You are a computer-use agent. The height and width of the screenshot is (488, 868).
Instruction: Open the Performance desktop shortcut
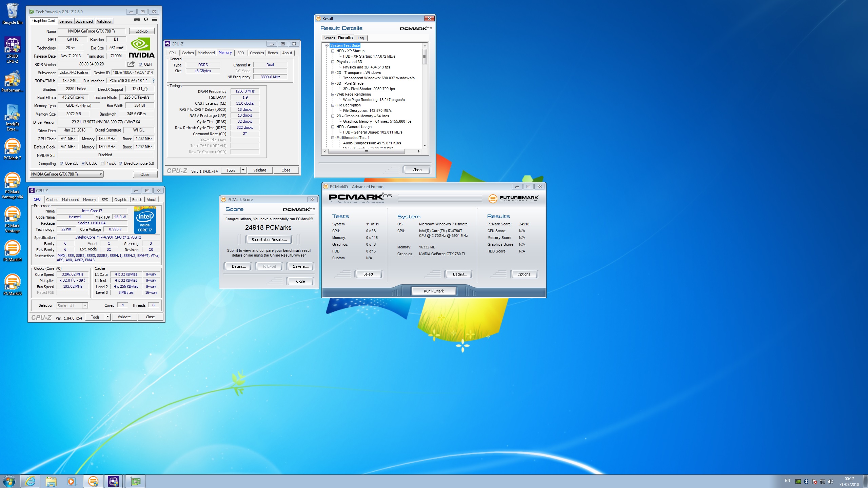[13, 82]
